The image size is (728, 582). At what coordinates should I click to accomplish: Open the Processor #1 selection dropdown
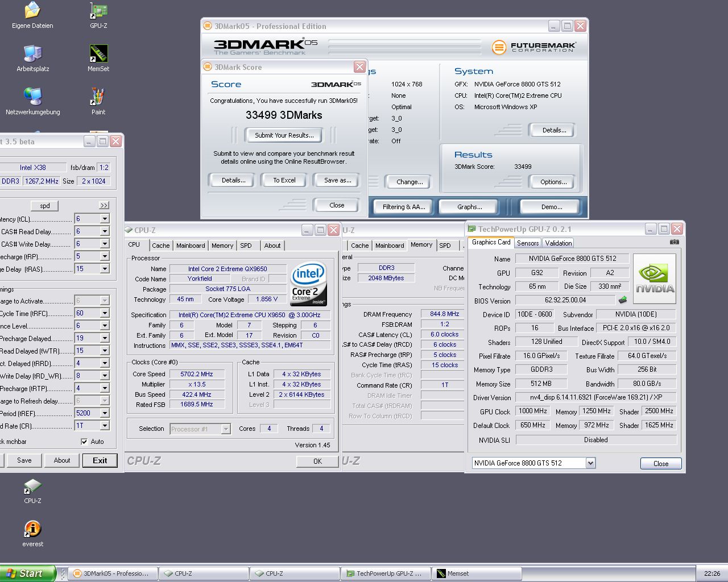tap(226, 429)
